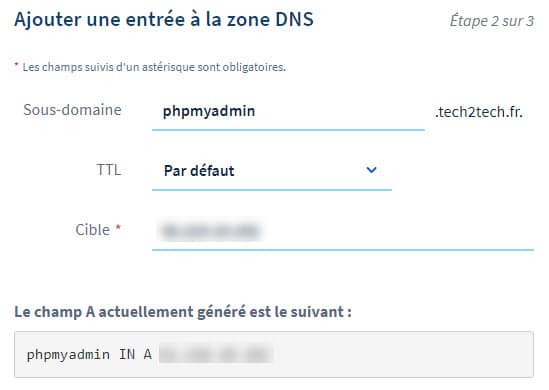This screenshot has height=390, width=549.
Task: Click the blurred IP in generated record
Action: (216, 354)
